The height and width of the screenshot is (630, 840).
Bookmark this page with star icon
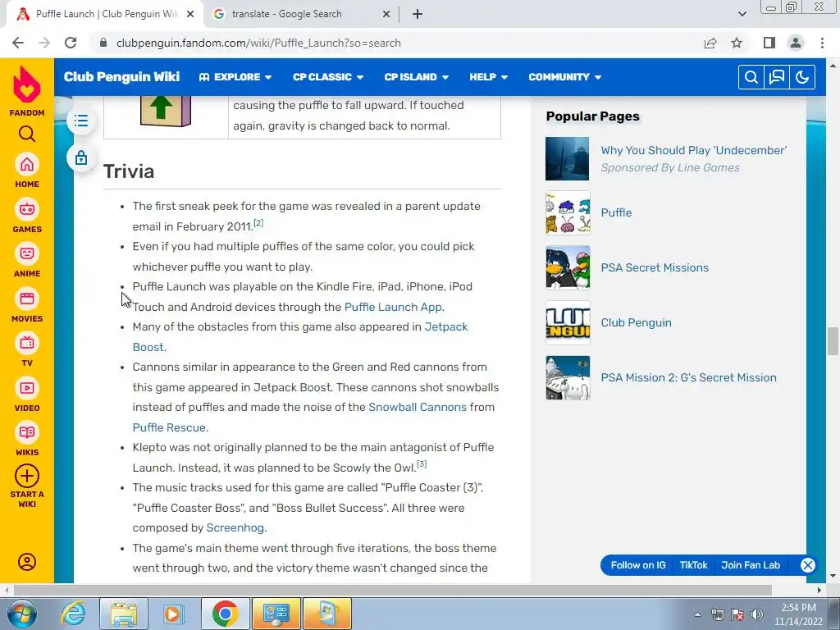[737, 43]
